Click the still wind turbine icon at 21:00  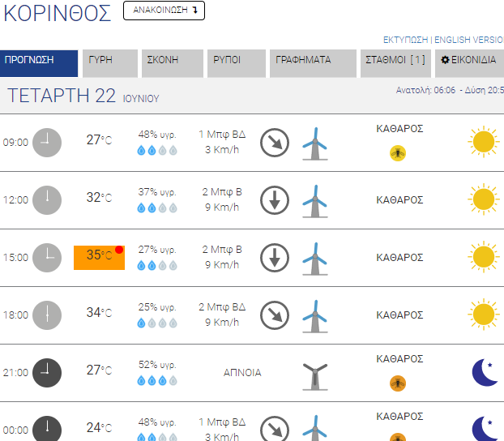point(315,376)
